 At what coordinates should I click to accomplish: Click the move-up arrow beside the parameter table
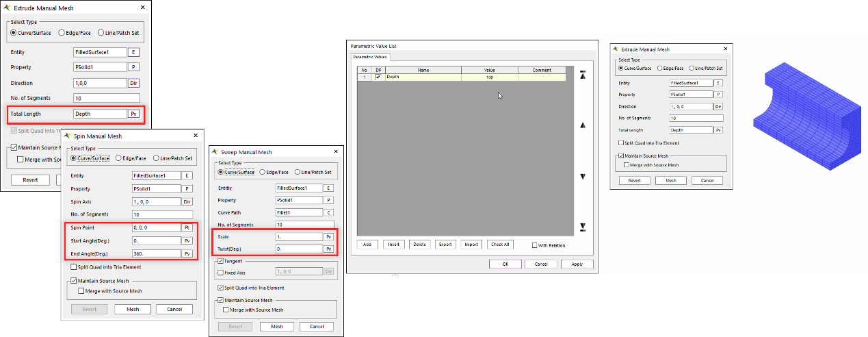tap(583, 125)
